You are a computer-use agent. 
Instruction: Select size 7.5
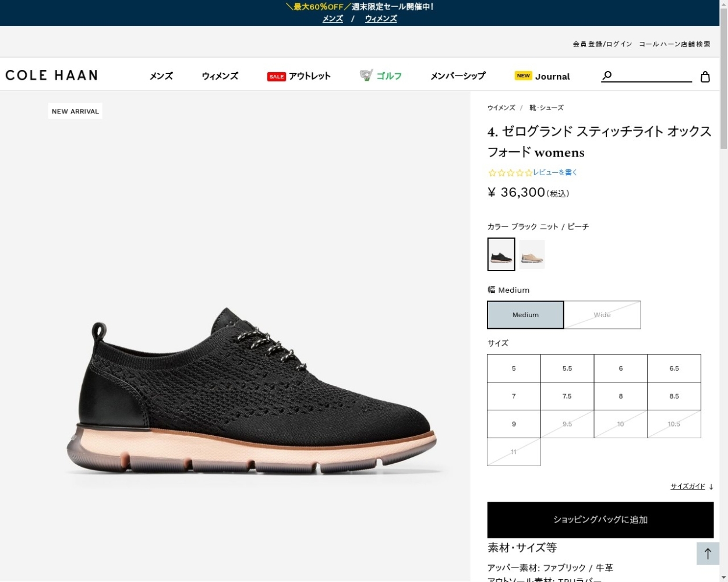coord(567,396)
